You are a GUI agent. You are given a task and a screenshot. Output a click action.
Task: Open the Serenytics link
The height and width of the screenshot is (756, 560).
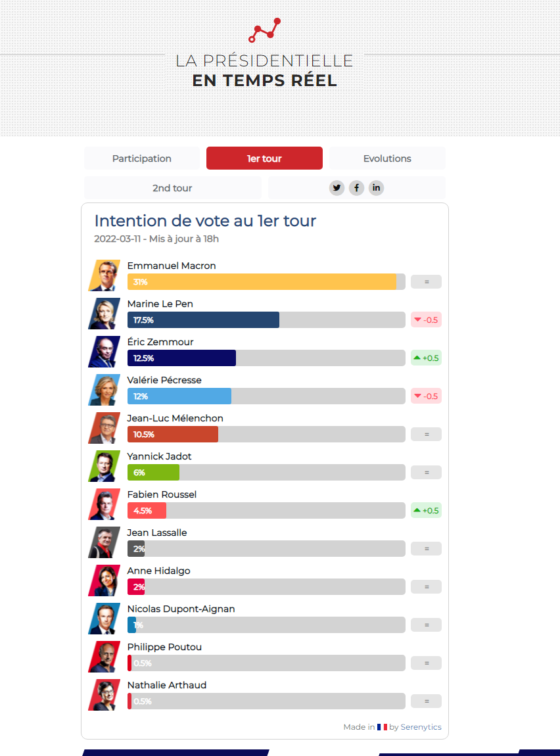421,727
